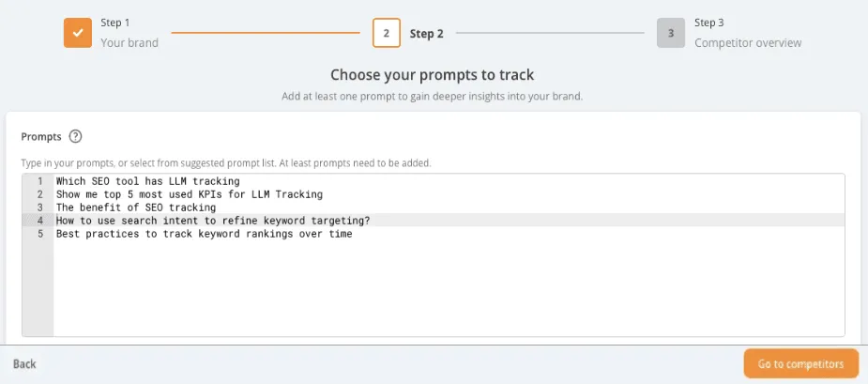Click the grey Step 3 number icon
The image size is (868, 384).
pos(671,33)
